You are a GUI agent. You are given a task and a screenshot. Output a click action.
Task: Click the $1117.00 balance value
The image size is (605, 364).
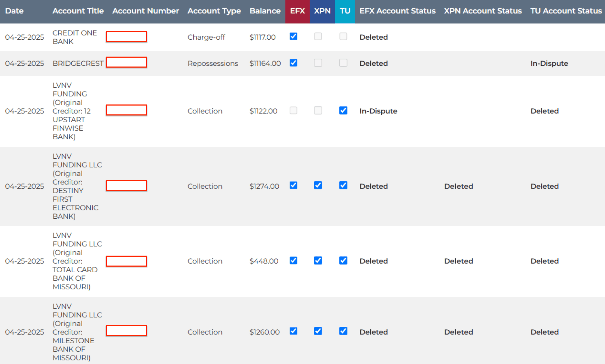[x=262, y=37]
